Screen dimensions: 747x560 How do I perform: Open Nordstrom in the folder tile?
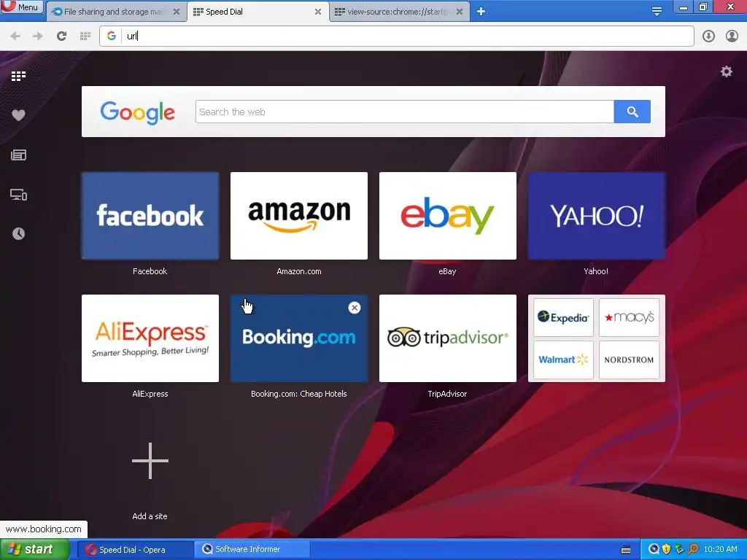point(629,359)
